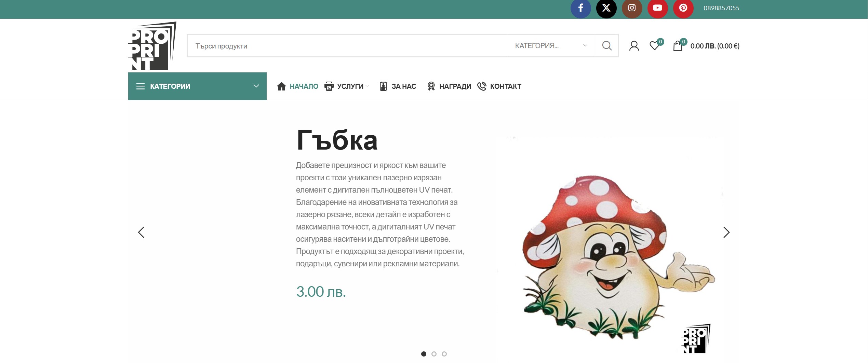
Task: Go to next slide arrow
Action: pyautogui.click(x=726, y=232)
